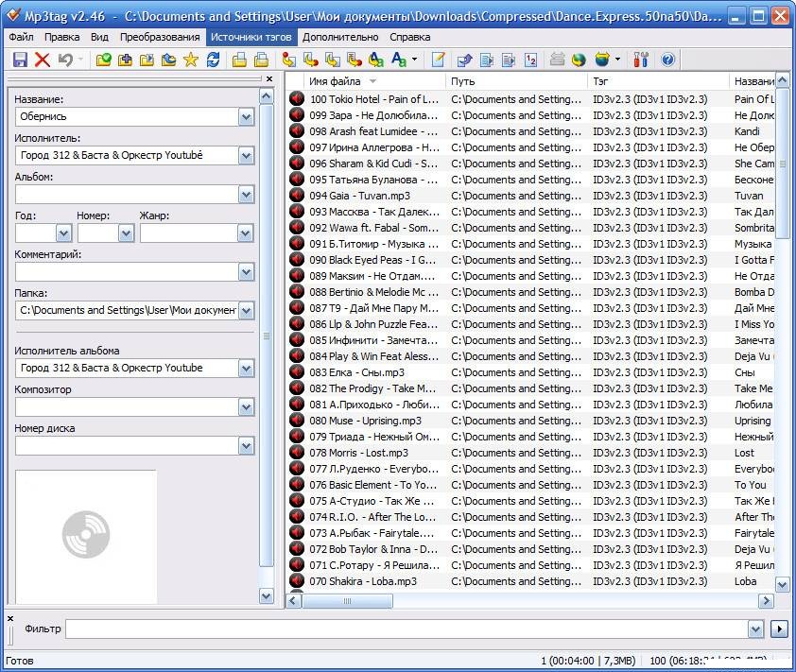This screenshot has height=672, width=796.
Task: Click the blue Help question mark icon
Action: [x=668, y=60]
